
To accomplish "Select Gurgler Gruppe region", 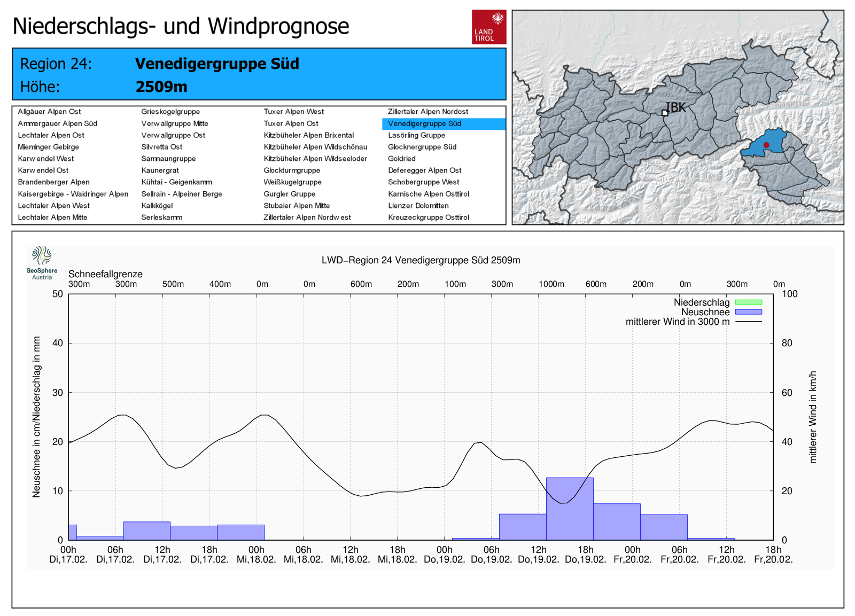I will 289,194.
